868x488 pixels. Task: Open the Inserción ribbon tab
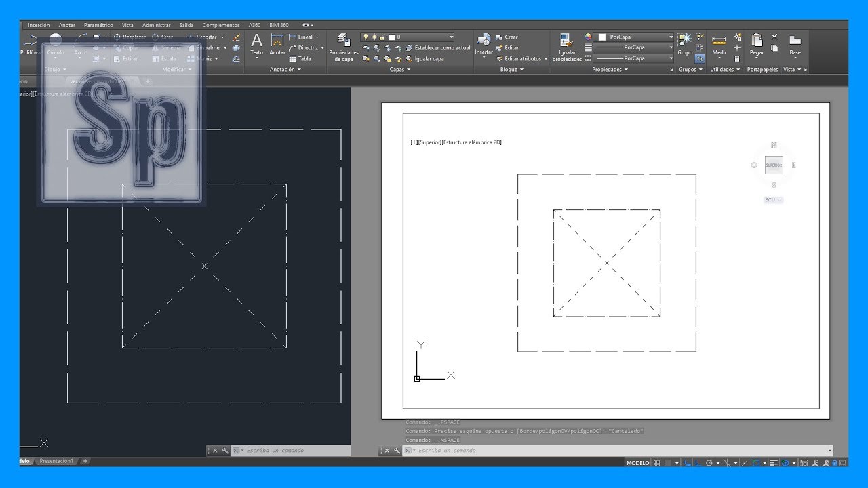pos(39,25)
